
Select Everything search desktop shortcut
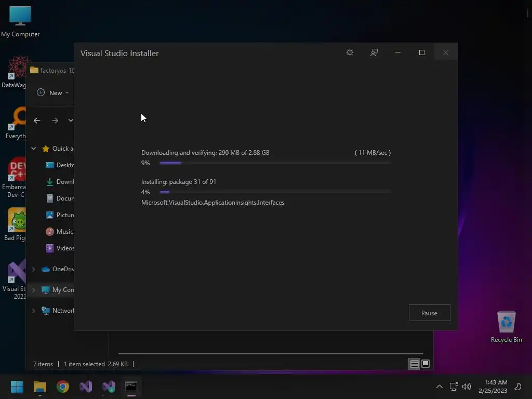[15, 123]
